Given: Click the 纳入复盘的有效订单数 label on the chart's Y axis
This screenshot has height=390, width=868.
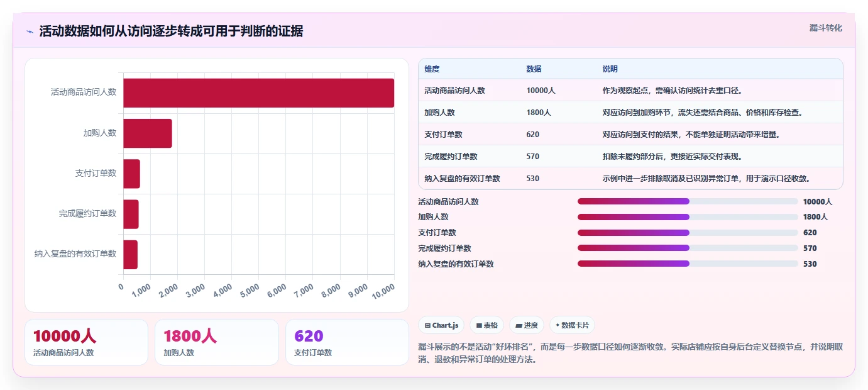Looking at the screenshot, I should click(75, 253).
